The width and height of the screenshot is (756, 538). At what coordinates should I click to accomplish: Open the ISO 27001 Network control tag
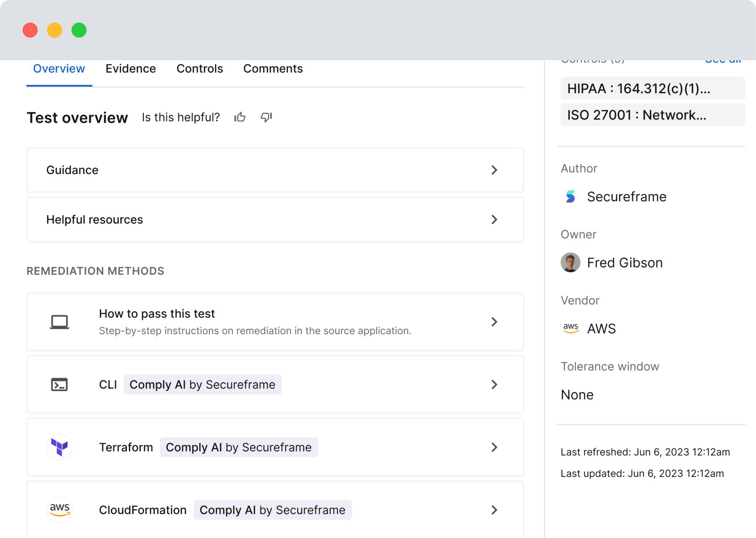[652, 115]
